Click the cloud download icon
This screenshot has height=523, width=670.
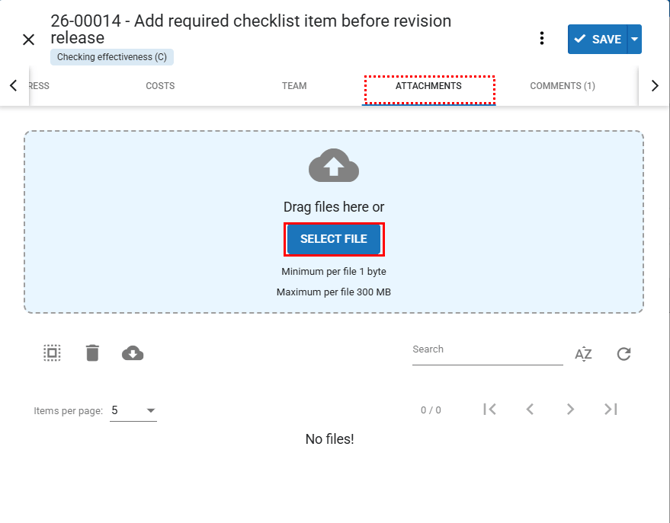point(132,353)
